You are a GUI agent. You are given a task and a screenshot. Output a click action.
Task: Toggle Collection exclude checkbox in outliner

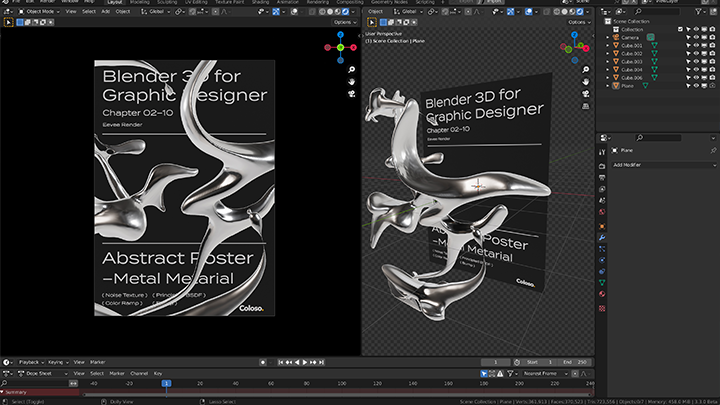[680, 29]
